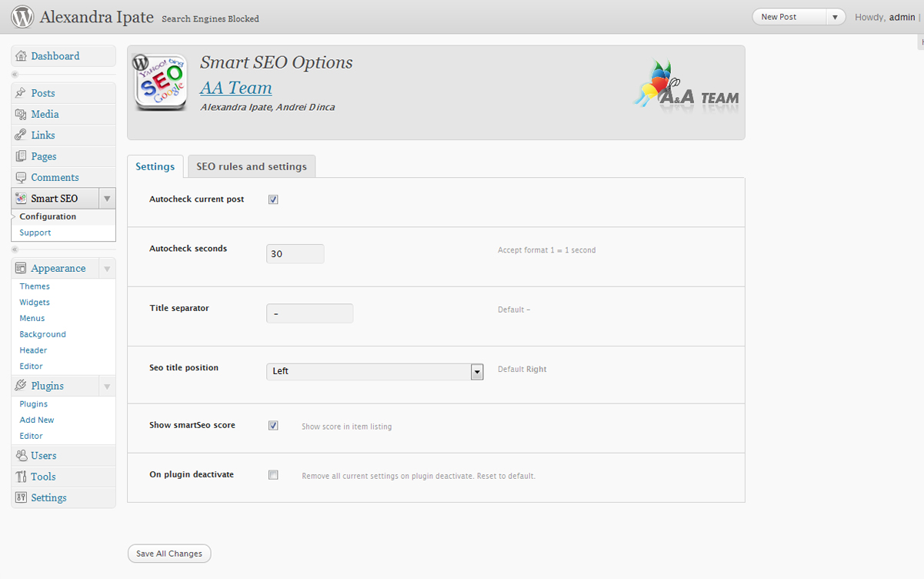Enable On plugin deactivate checkbox

pyautogui.click(x=273, y=475)
